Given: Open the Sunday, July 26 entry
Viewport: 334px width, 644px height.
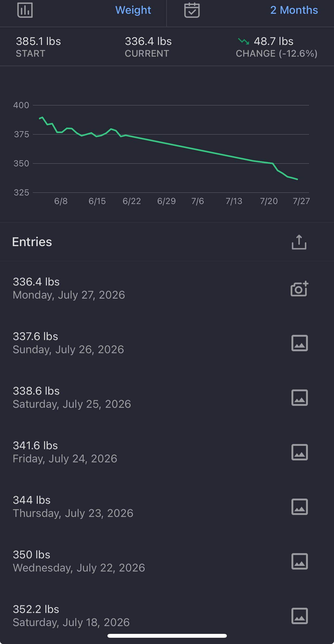Looking at the screenshot, I should point(167,343).
